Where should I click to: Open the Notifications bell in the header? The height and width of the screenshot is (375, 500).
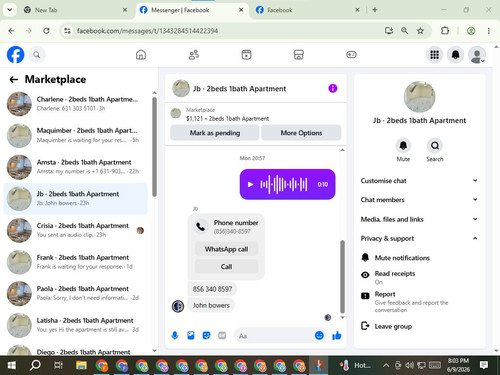point(455,55)
